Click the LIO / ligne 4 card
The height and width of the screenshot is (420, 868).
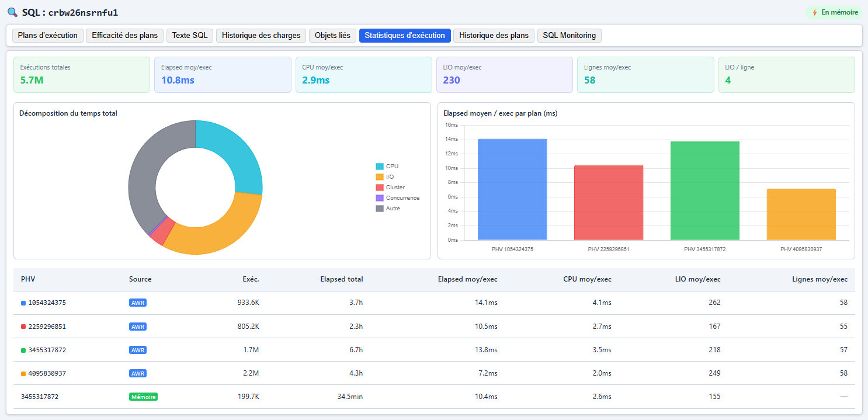point(787,75)
